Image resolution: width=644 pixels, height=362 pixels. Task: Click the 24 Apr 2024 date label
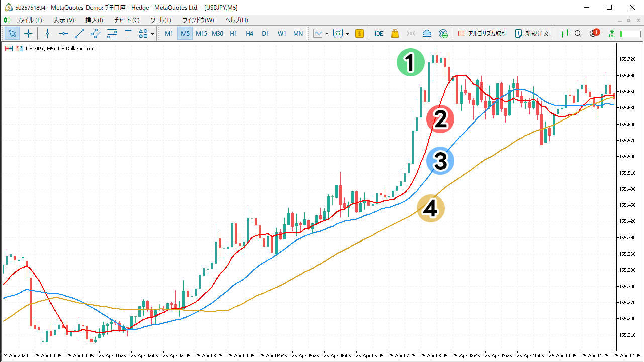click(16, 355)
